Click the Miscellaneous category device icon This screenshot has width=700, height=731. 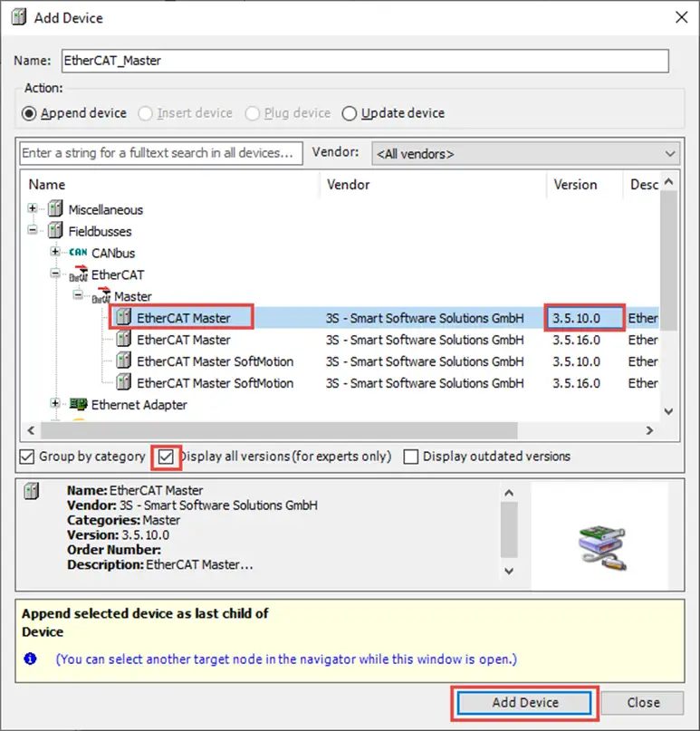click(x=55, y=209)
